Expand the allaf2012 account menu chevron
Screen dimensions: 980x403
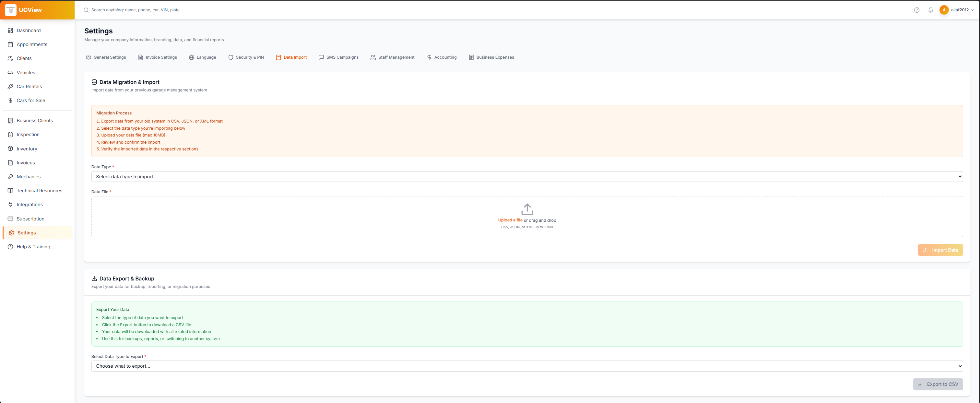point(973,10)
